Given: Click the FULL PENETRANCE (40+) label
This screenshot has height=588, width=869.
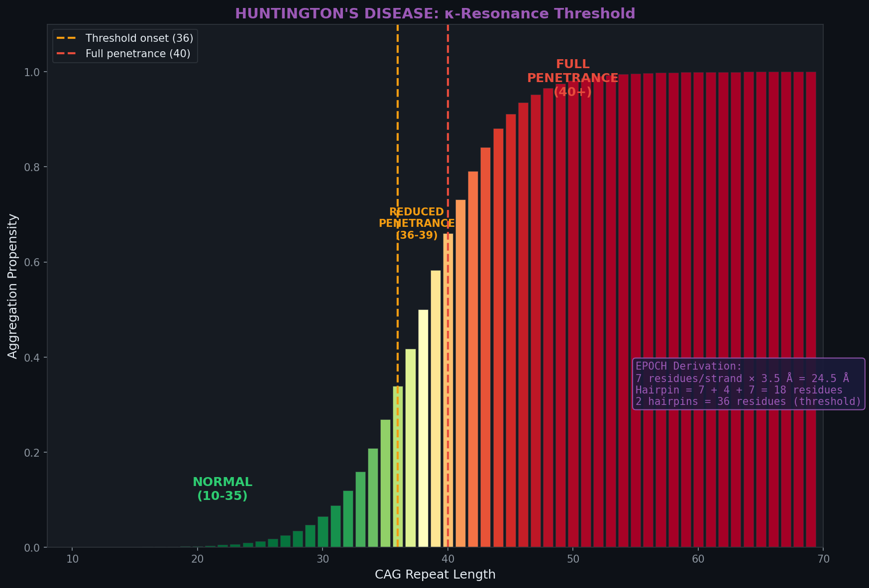Looking at the screenshot, I should tap(573, 78).
